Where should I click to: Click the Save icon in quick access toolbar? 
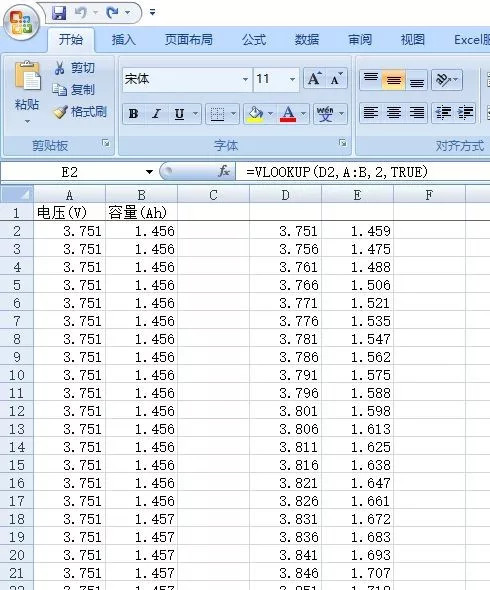59,13
